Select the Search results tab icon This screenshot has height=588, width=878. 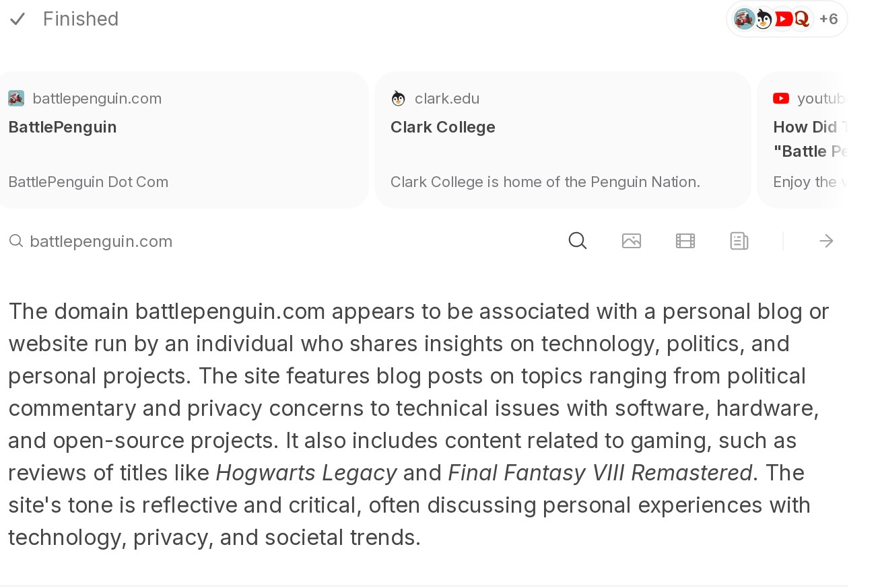578,241
